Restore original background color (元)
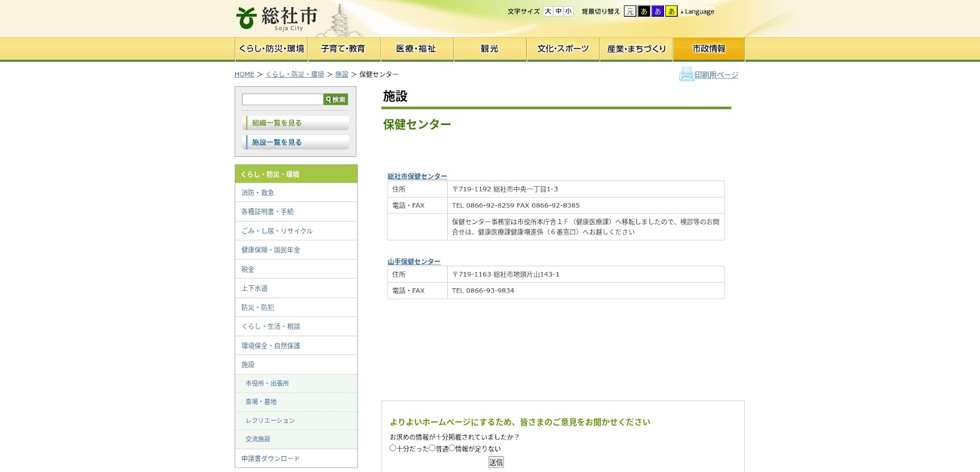This screenshot has height=472, width=980. coord(630,11)
